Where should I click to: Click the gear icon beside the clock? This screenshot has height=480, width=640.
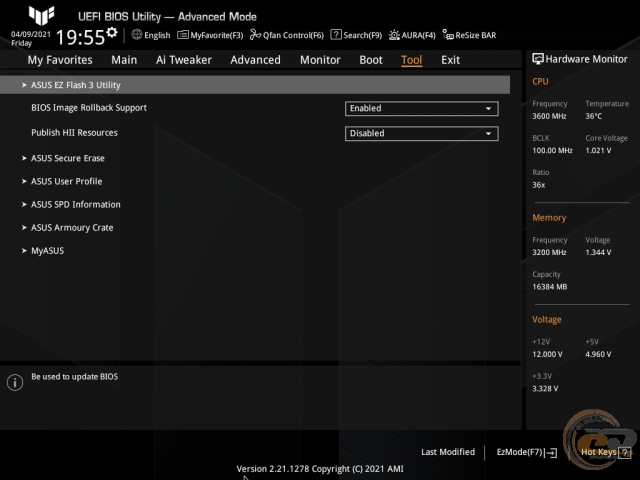(112, 33)
